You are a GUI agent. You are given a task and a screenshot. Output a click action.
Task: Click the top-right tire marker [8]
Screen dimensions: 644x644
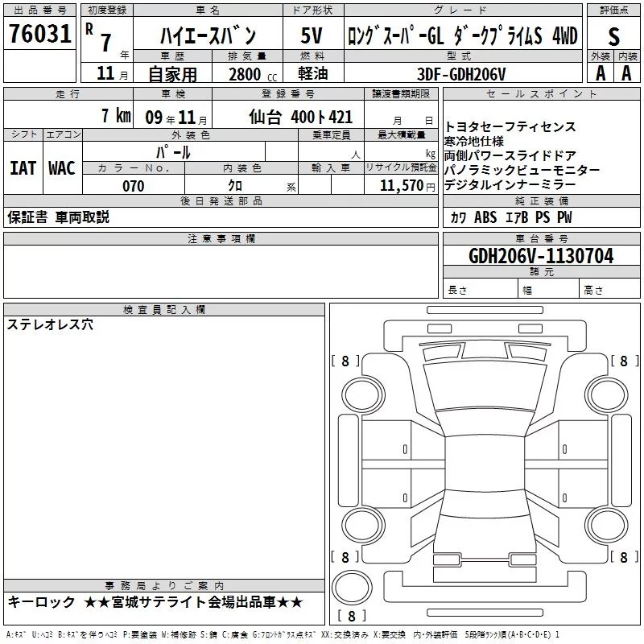click(x=623, y=361)
